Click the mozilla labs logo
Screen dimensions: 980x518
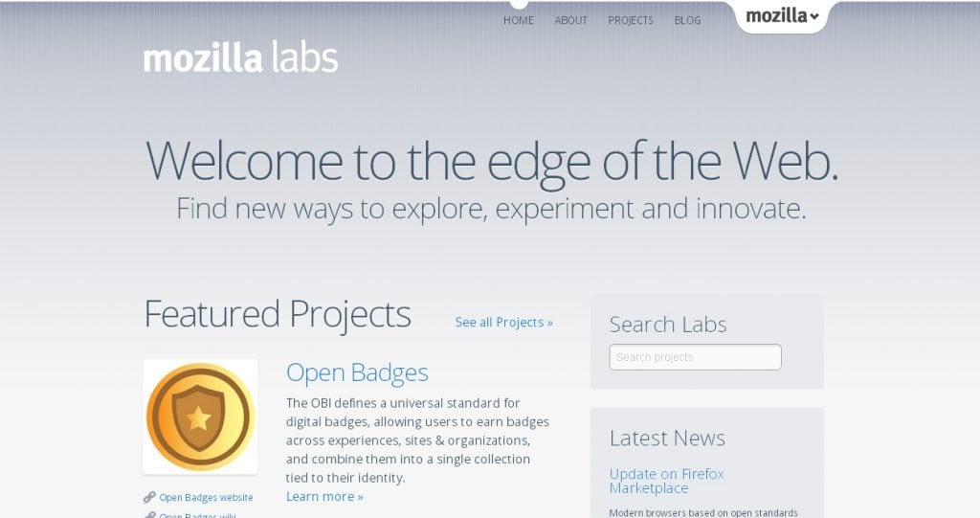click(240, 57)
